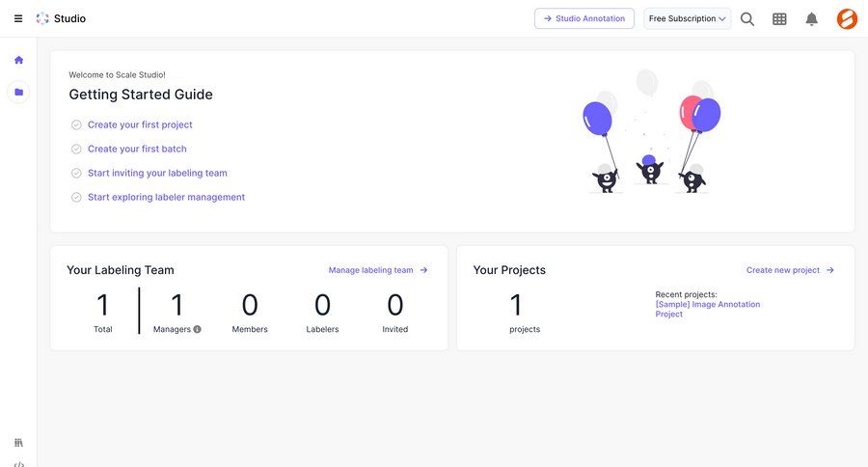Click the arrow beside Create new project
This screenshot has width=868, height=467.
829,270
